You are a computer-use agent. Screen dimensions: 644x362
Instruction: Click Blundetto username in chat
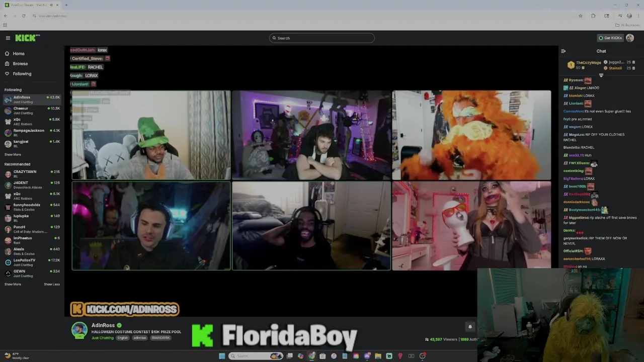point(572,147)
